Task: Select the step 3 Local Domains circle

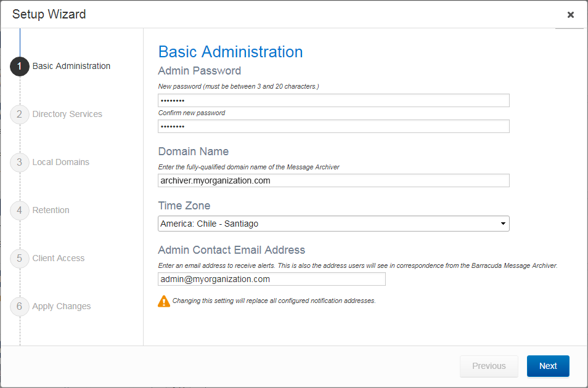Action: (19, 162)
